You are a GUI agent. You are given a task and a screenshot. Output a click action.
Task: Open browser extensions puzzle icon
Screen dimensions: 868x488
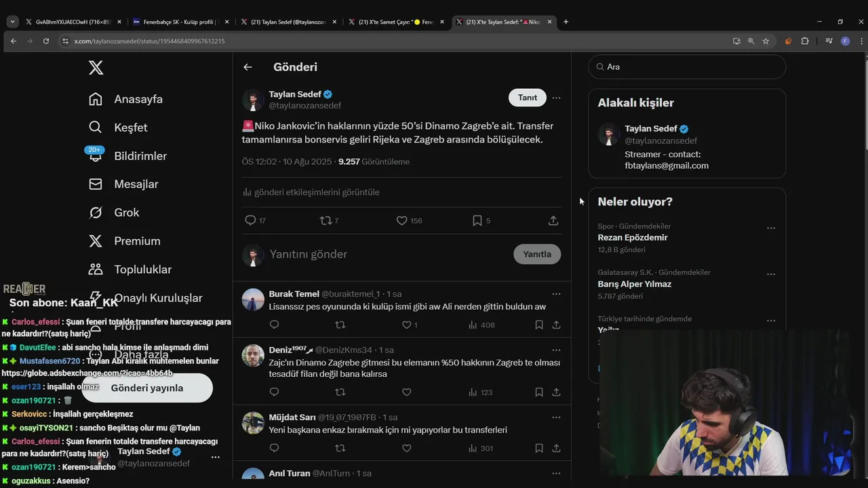[805, 41]
